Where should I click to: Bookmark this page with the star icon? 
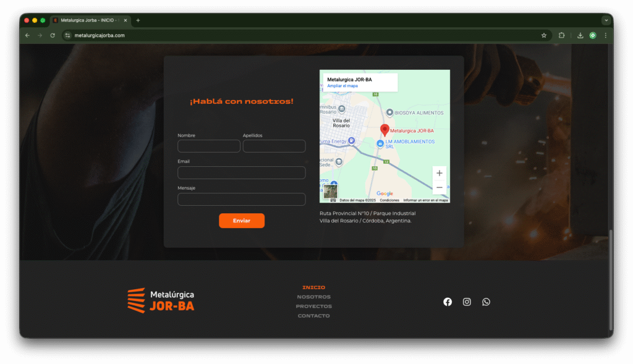544,35
